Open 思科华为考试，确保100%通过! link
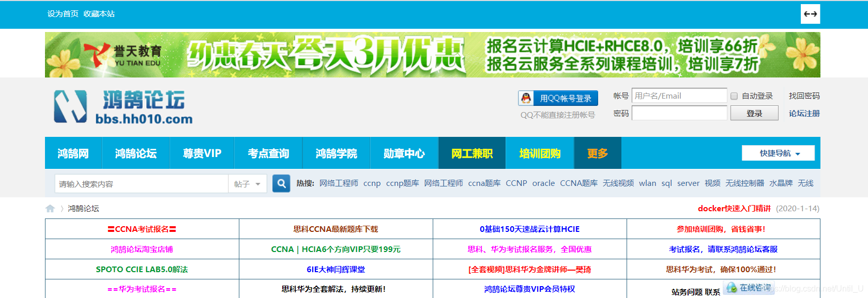The height and width of the screenshot is (298, 868). (721, 270)
